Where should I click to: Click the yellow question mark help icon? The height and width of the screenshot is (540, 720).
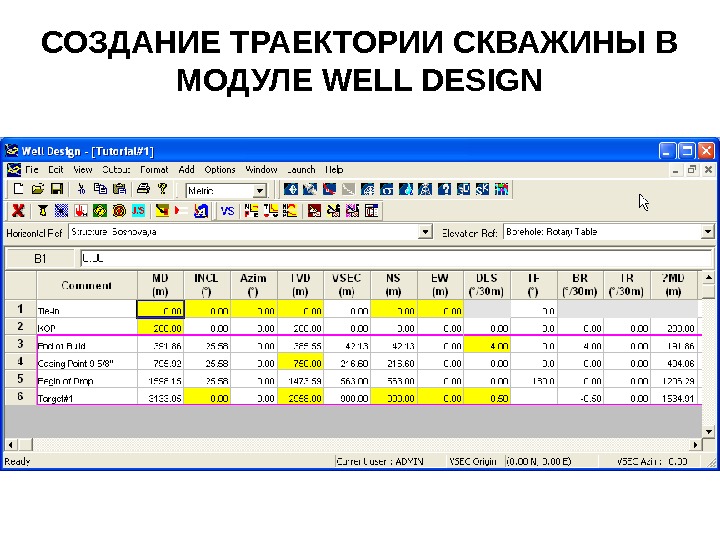click(x=162, y=189)
